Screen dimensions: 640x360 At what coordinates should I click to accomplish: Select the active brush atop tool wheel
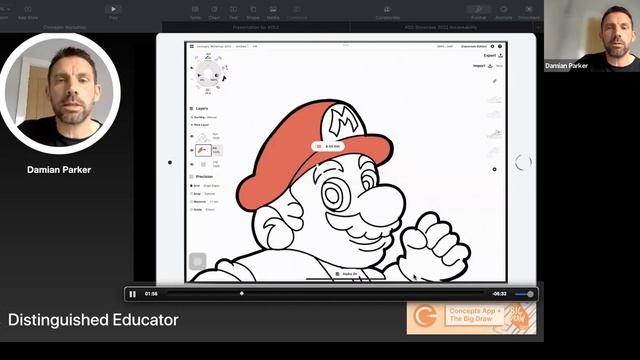pyautogui.click(x=208, y=57)
